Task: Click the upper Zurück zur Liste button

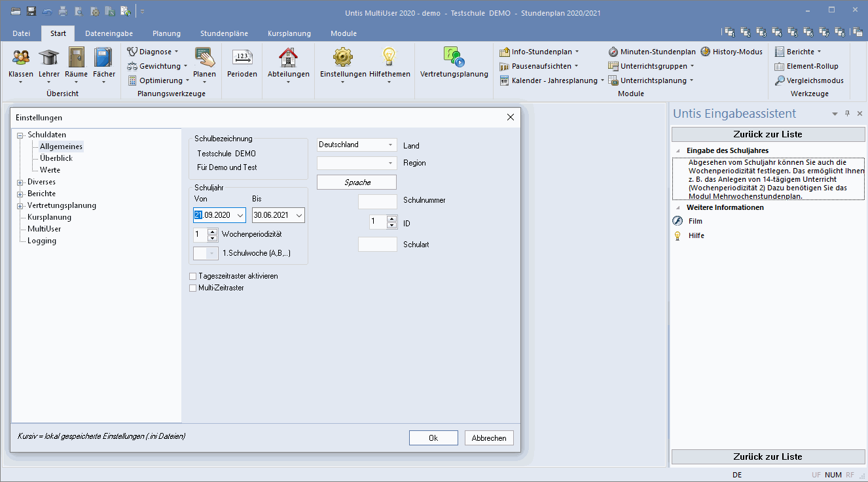Action: coord(768,134)
